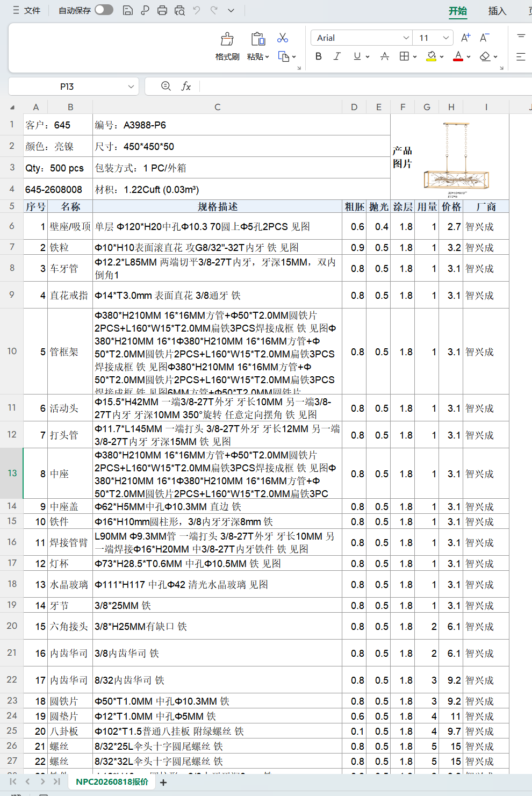532x796 pixels.
Task: Click the strikethrough text icon
Action: pyautogui.click(x=385, y=56)
